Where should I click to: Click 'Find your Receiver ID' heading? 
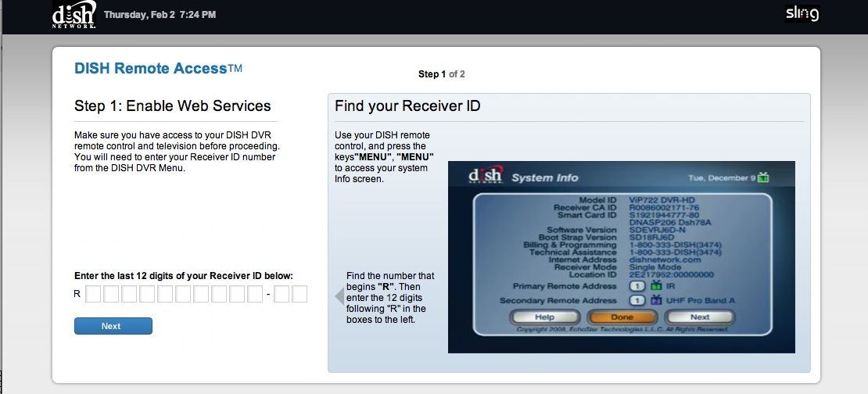point(407,106)
